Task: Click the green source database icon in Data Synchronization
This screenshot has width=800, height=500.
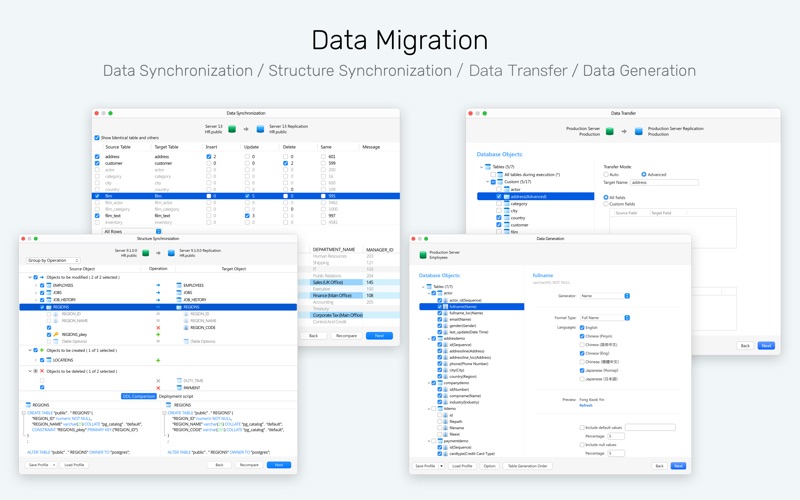Action: coord(232,129)
